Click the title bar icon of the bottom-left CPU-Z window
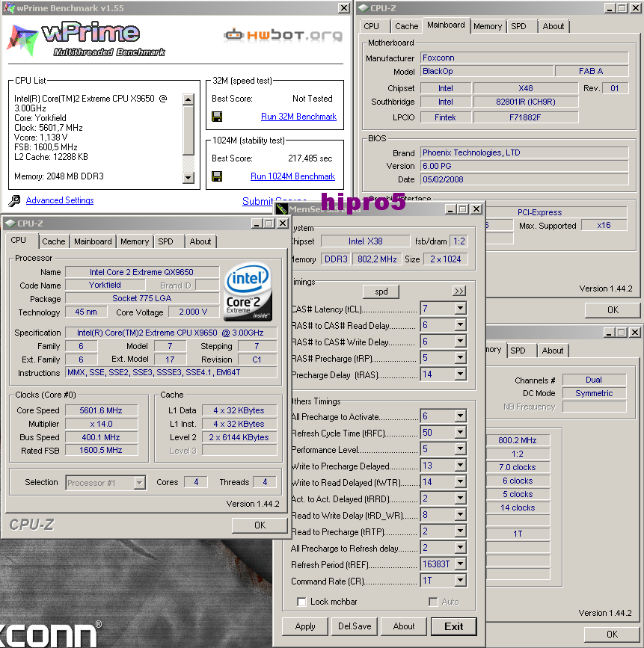Image resolution: width=644 pixels, height=648 pixels. tap(10, 223)
